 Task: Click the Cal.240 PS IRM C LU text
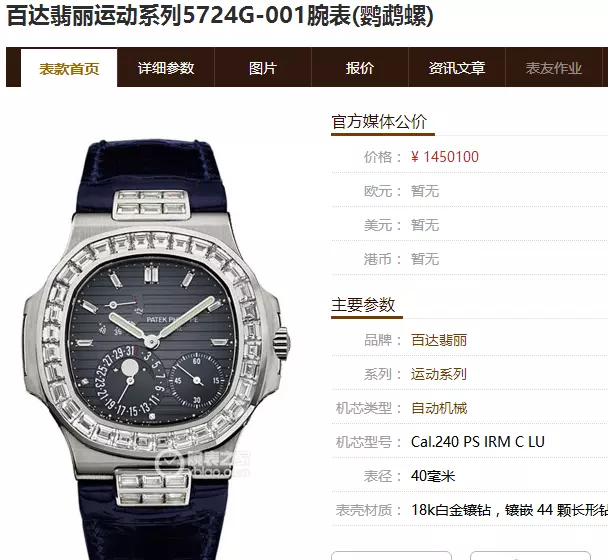coord(478,442)
